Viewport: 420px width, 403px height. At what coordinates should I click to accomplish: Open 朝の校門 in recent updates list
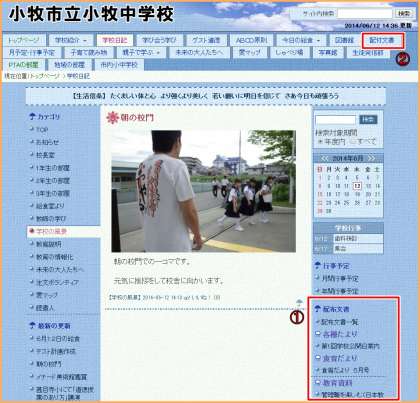[x=49, y=364]
